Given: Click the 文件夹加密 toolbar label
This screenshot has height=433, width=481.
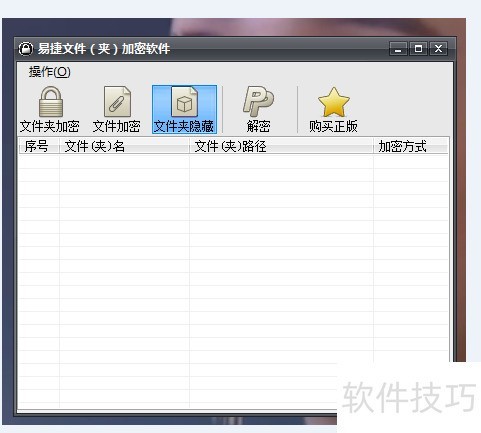Looking at the screenshot, I should click(50, 126).
